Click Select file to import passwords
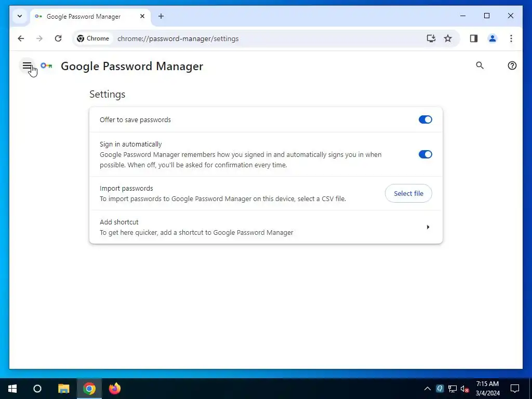Image resolution: width=532 pixels, height=399 pixels. tap(408, 193)
